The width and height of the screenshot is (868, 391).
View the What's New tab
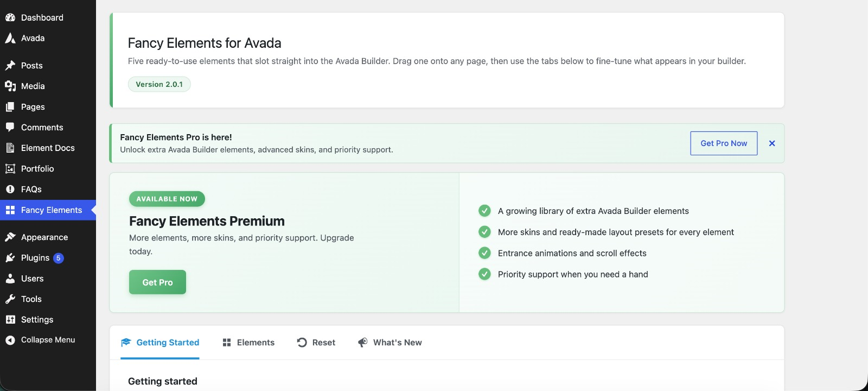point(390,343)
